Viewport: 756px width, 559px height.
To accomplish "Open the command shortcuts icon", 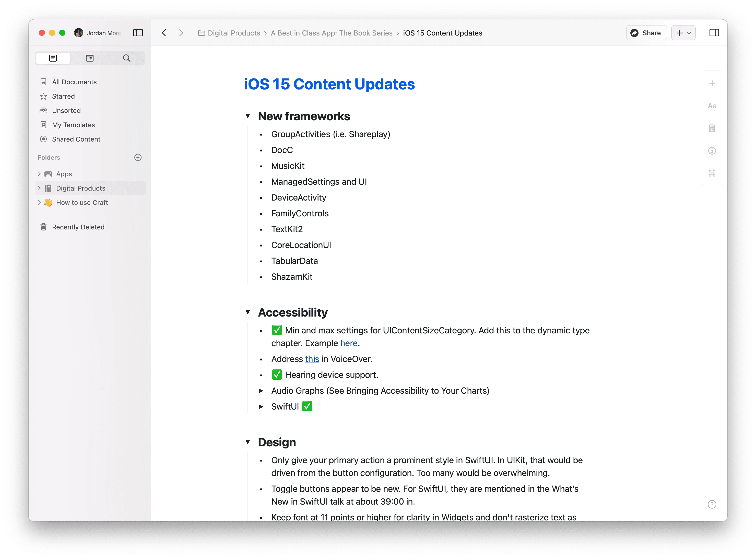I will [x=712, y=173].
